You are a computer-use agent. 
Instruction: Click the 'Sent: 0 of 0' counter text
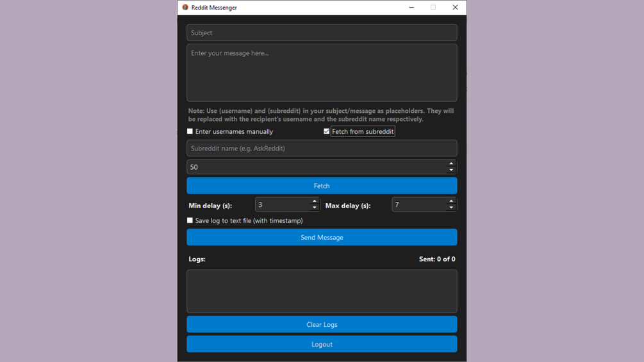tap(437, 259)
